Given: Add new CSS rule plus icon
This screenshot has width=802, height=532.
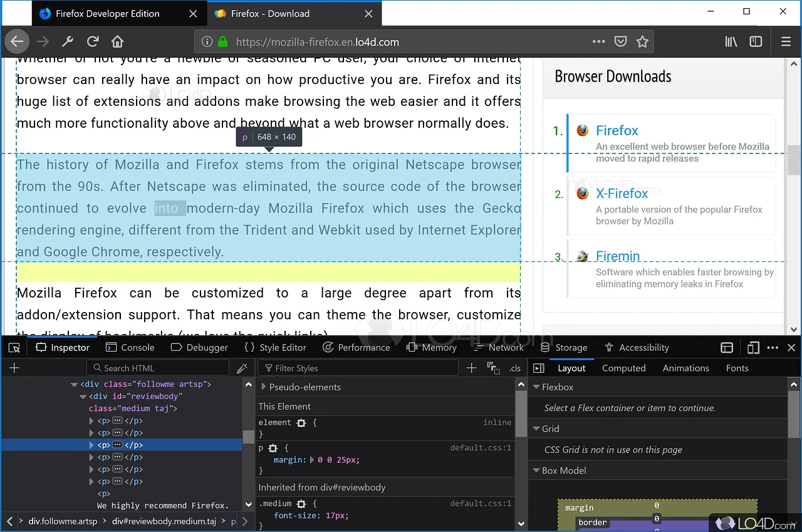Looking at the screenshot, I should point(472,368).
